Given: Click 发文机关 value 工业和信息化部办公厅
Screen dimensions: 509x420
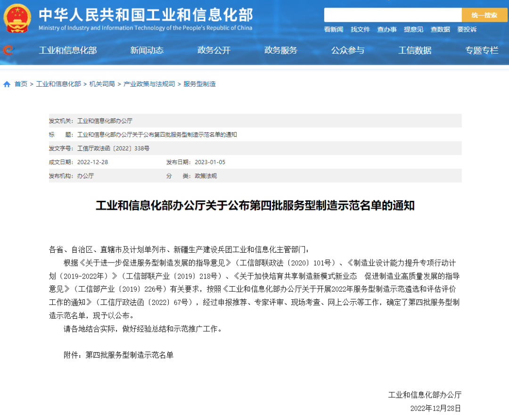Looking at the screenshot, I should [105, 121].
